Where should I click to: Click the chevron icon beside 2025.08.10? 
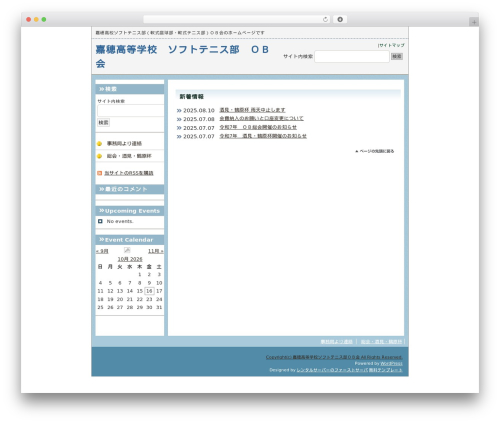point(179,110)
